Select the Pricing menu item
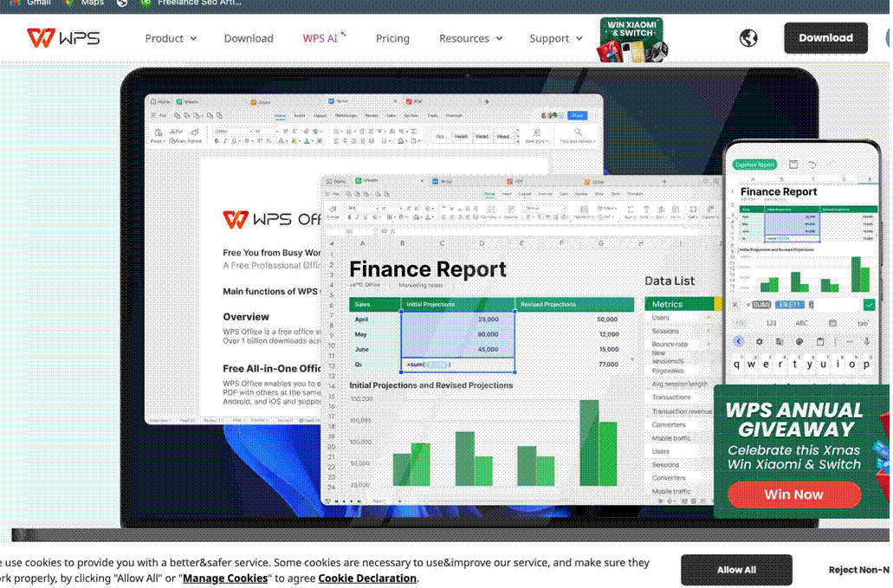The width and height of the screenshot is (893, 588). (x=392, y=38)
